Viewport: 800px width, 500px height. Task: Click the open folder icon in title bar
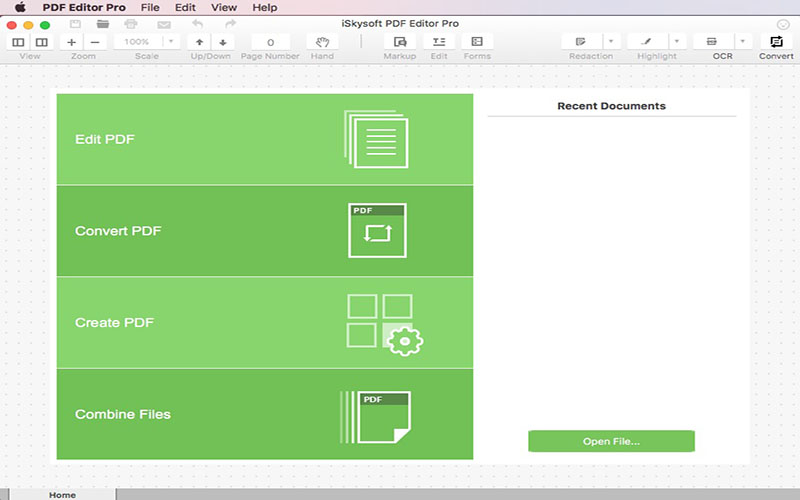(103, 24)
